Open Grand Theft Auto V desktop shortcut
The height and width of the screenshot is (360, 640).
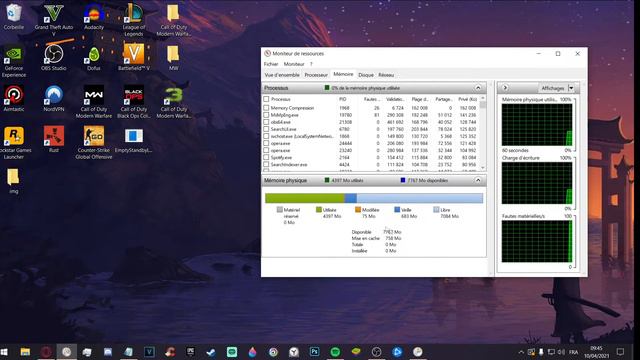tap(53, 20)
